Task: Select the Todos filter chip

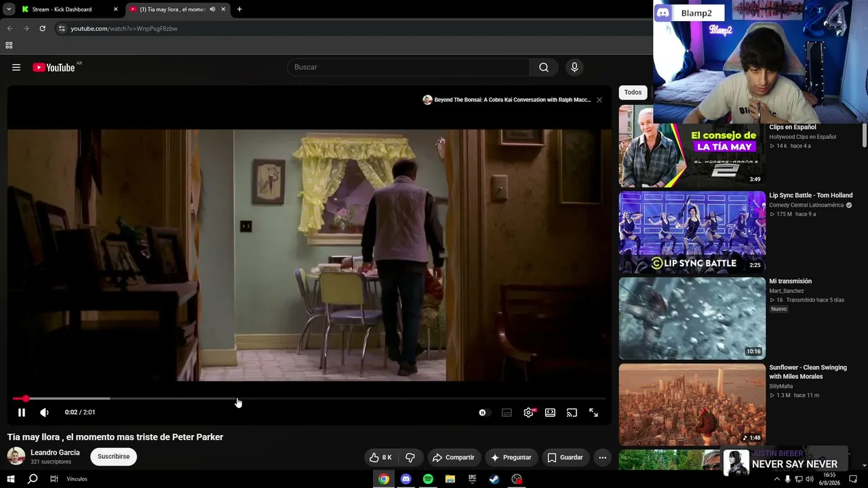Action: pyautogui.click(x=633, y=92)
